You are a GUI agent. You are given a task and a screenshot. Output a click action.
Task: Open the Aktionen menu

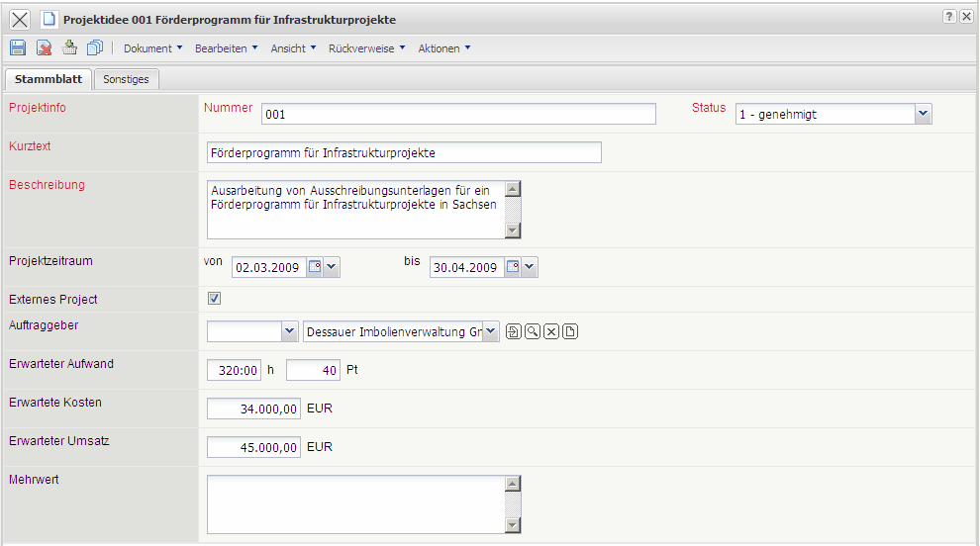click(x=444, y=48)
